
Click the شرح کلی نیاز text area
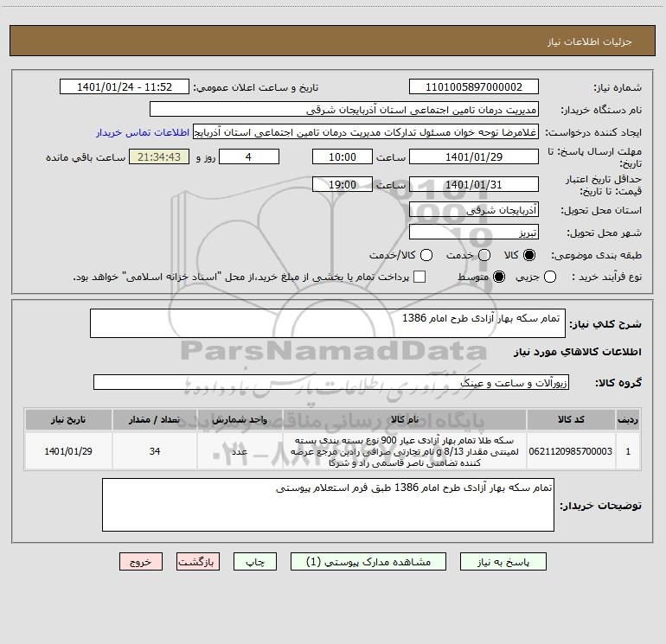(x=328, y=323)
